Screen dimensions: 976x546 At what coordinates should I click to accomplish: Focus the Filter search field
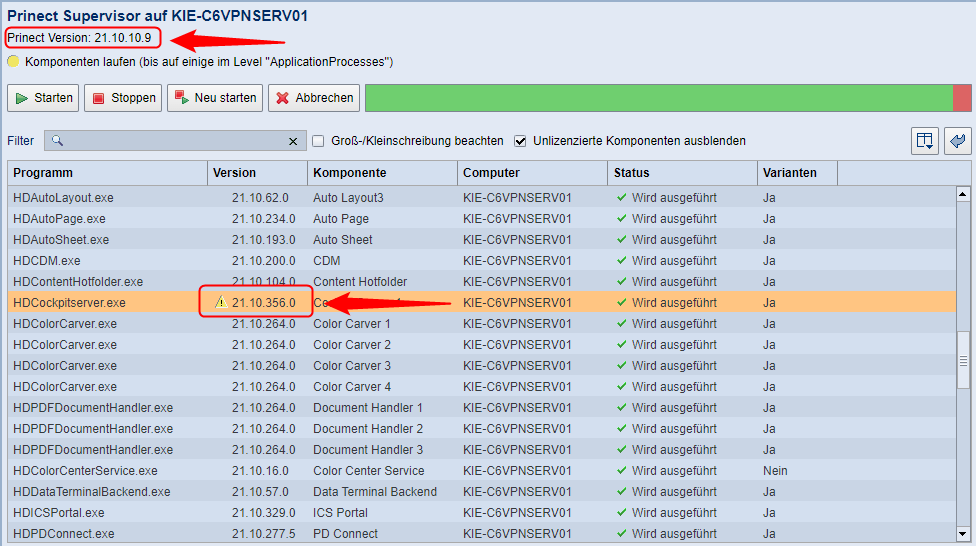click(175, 141)
